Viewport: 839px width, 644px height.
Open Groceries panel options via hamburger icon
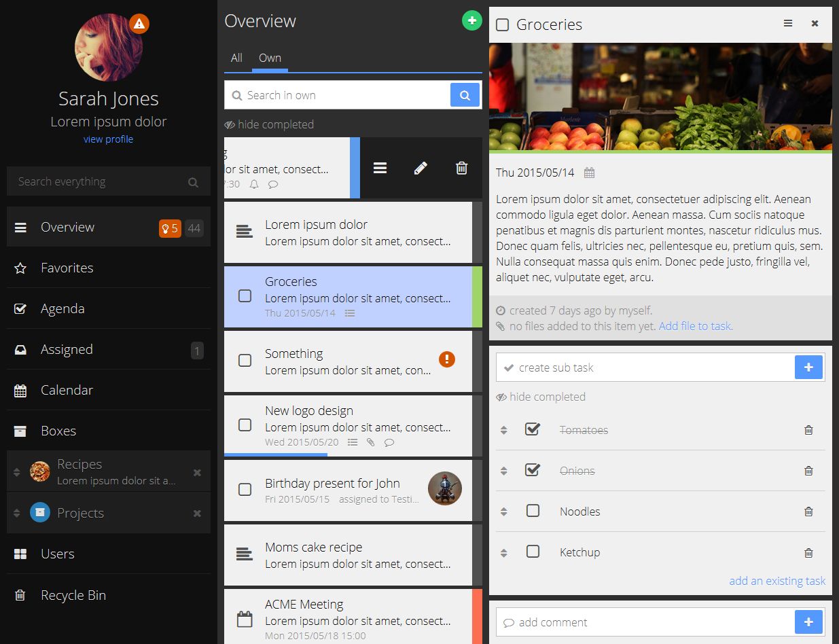tap(787, 23)
